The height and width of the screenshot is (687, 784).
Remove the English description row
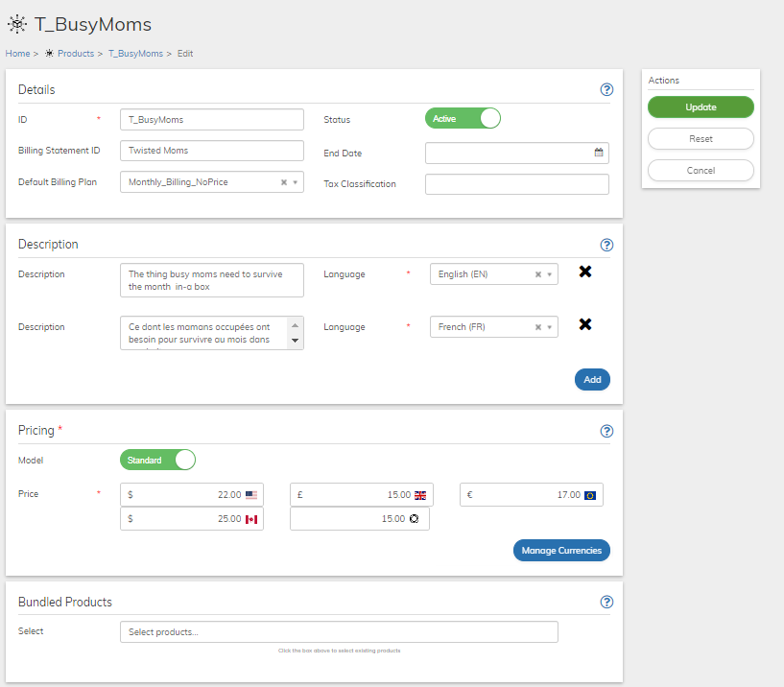(585, 272)
